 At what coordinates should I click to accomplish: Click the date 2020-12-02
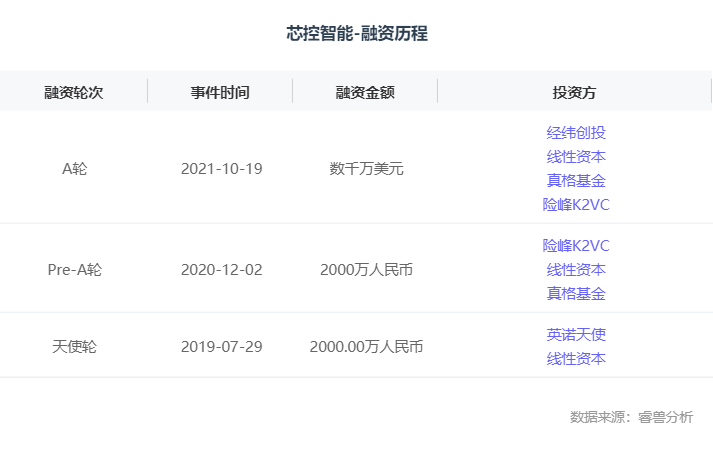[x=221, y=270]
